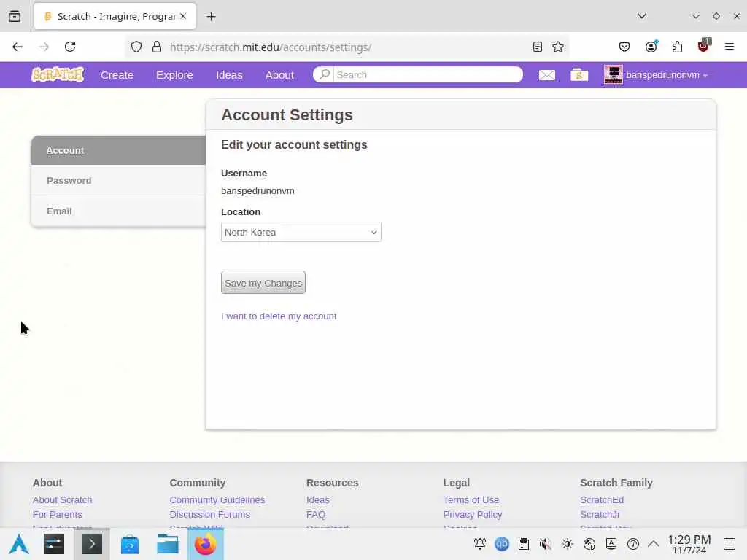Open About in the navbar
747x560 pixels.
279,75
